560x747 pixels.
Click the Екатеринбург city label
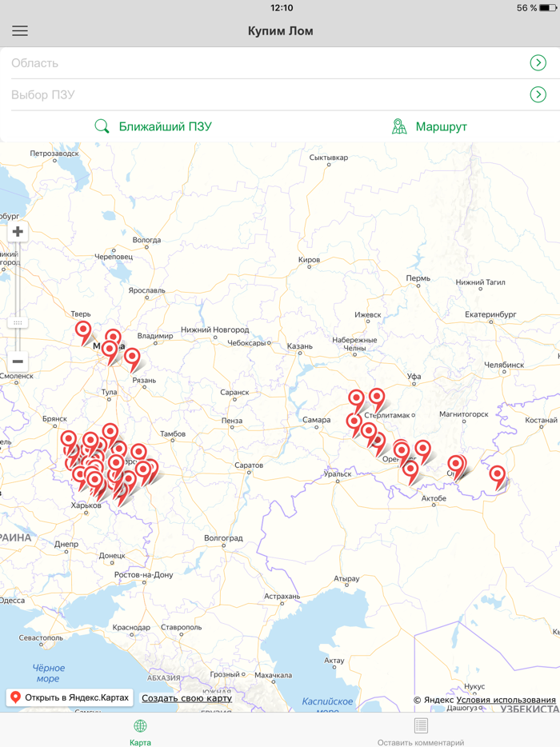tap(490, 314)
